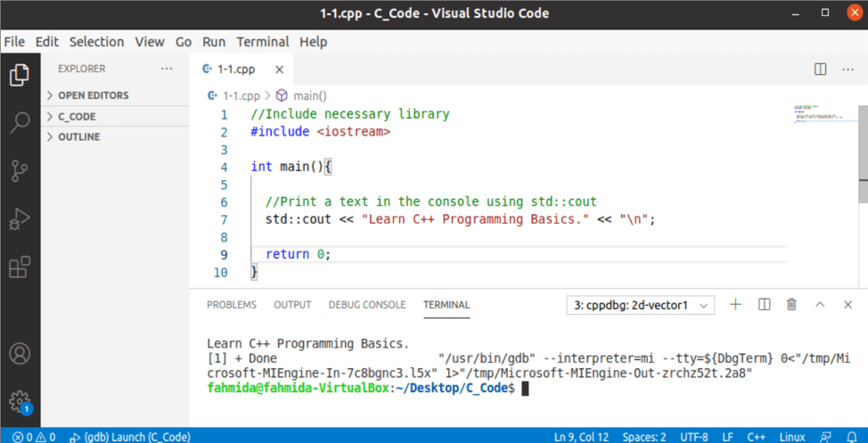Close the 1-1.cpp editor tab
The image size is (868, 443).
pos(280,70)
